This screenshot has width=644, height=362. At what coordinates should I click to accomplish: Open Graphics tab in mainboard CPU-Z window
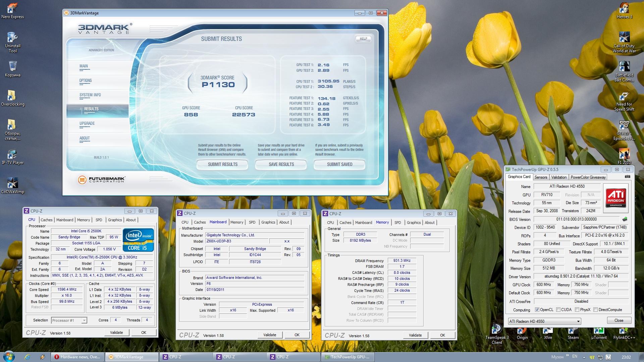[268, 222]
